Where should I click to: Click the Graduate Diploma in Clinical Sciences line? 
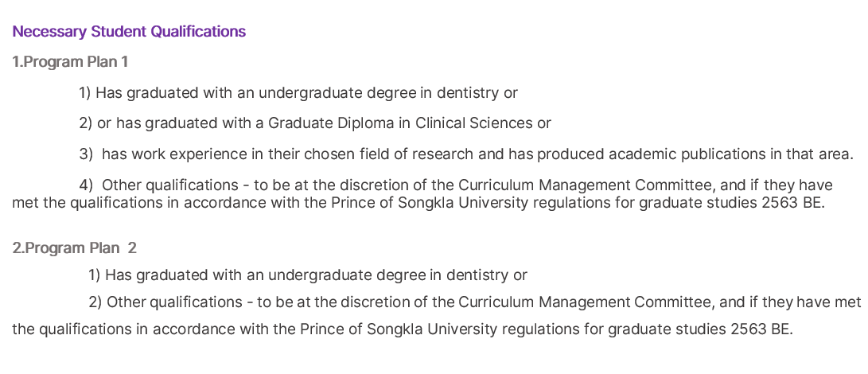tap(315, 123)
